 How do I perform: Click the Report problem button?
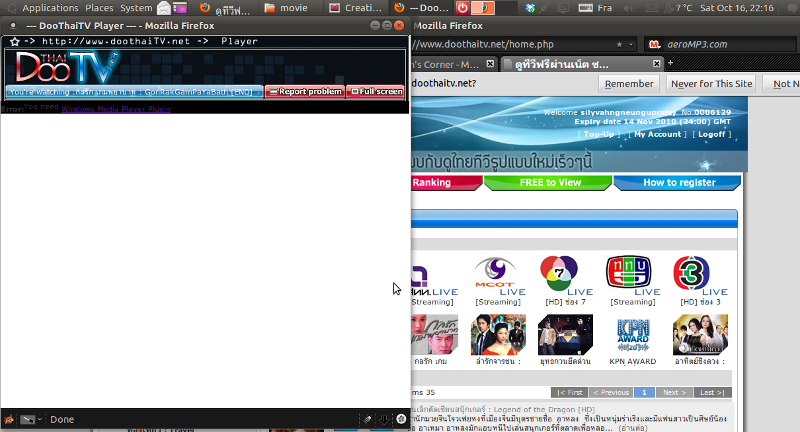(305, 92)
